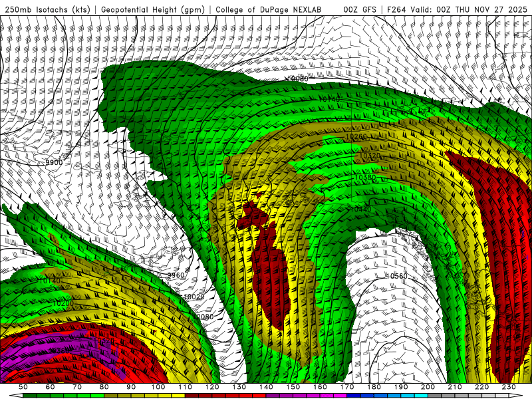
Task: Click the 180 value on the color scale
Action: coord(374,387)
